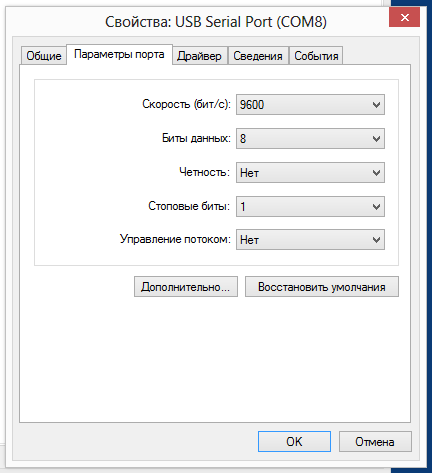Open the Скорость (бит/с) dropdown showing 9600
Viewport: 432px width, 473px height.
tap(310, 105)
